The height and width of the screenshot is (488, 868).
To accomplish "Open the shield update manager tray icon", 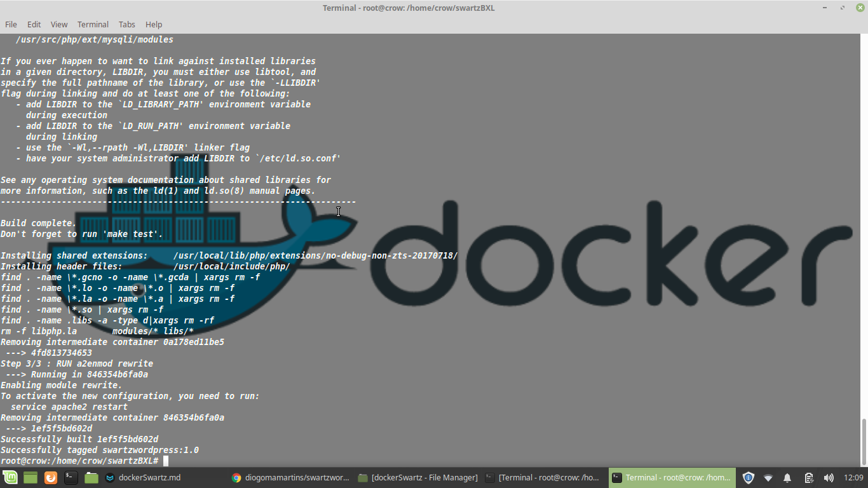I will point(749,478).
